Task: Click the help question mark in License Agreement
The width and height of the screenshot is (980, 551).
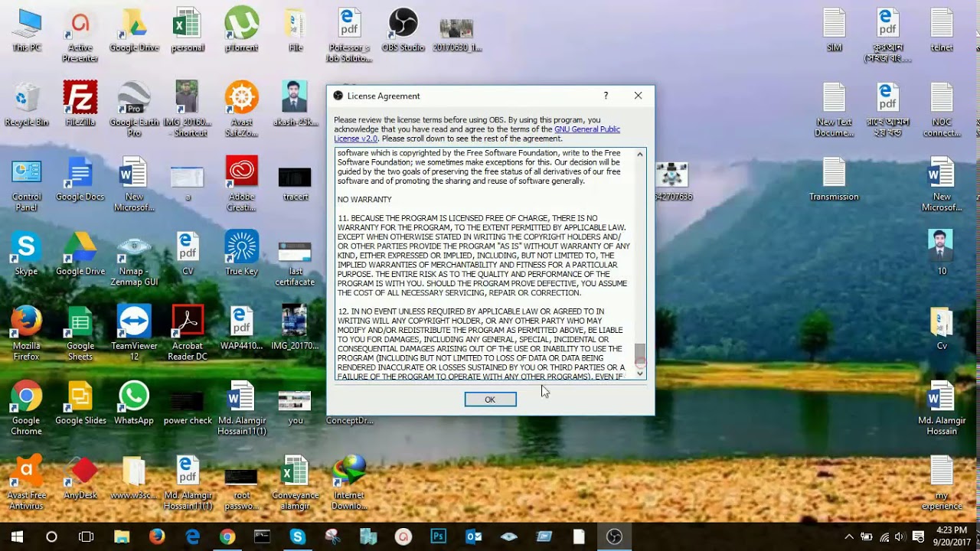Action: click(x=606, y=96)
